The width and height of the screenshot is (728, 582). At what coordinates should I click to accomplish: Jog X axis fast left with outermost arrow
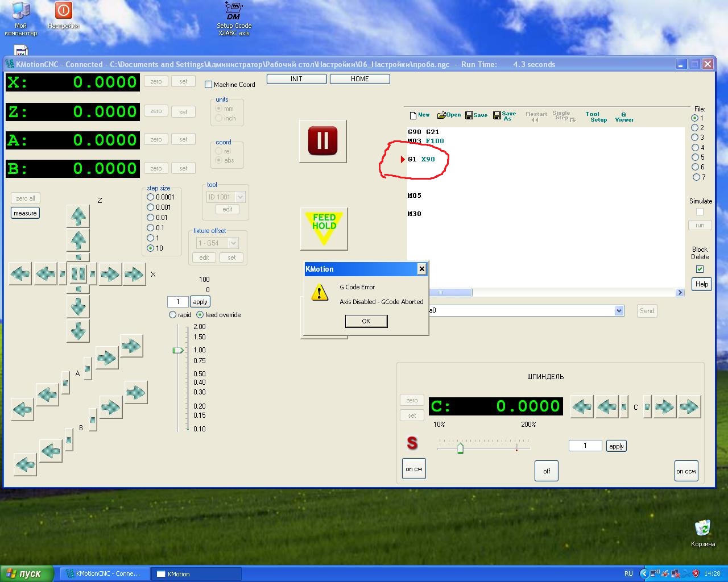point(20,274)
